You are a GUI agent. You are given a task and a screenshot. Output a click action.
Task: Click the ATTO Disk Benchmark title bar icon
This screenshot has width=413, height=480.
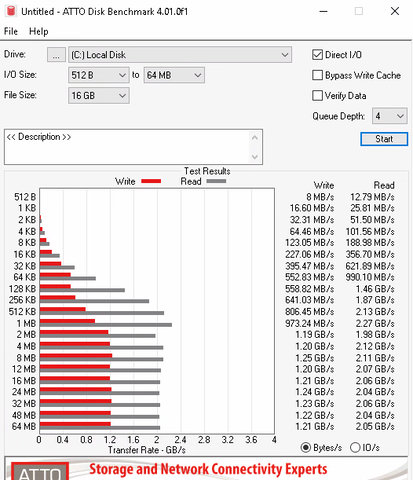coord(11,11)
